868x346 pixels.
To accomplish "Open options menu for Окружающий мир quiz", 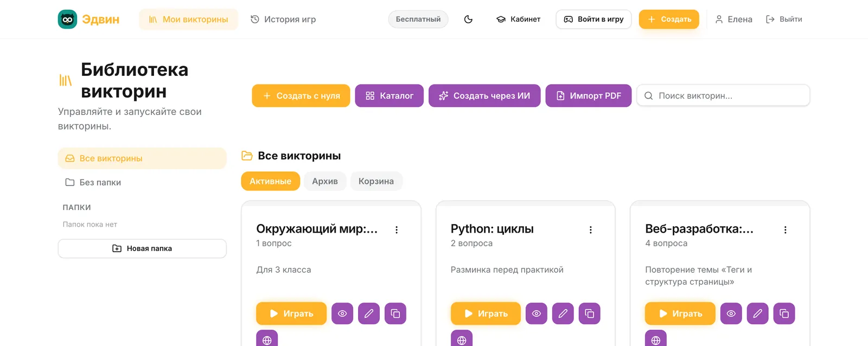I will (397, 230).
